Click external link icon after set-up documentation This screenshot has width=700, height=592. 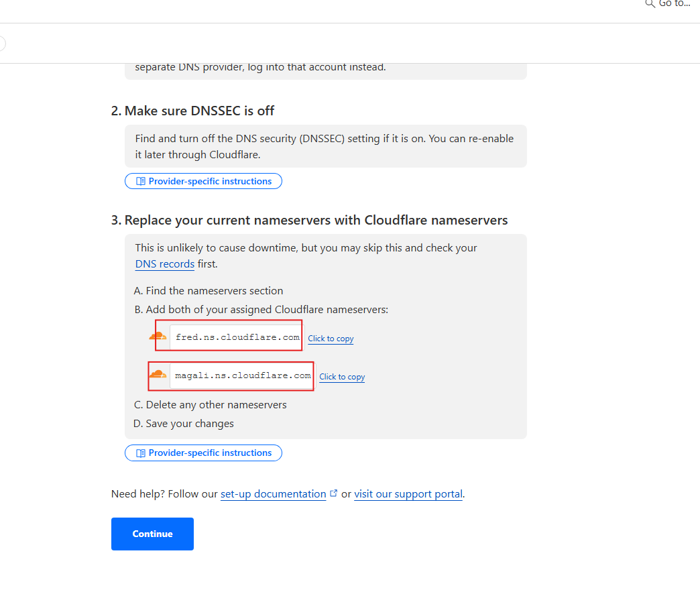[333, 493]
